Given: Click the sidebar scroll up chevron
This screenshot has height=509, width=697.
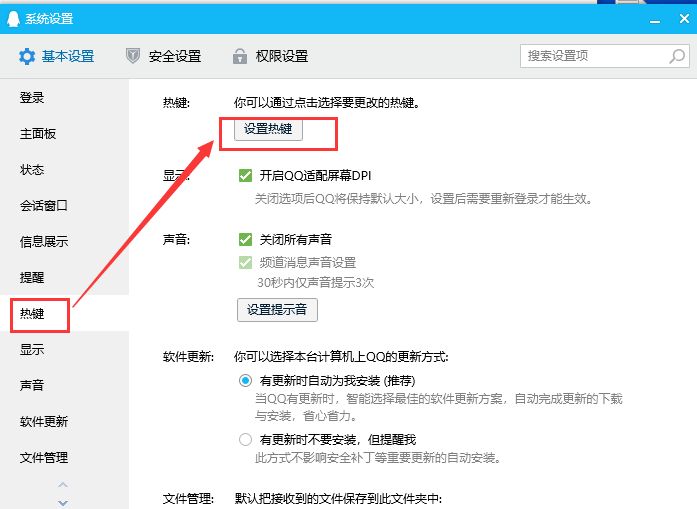Looking at the screenshot, I should [63, 485].
